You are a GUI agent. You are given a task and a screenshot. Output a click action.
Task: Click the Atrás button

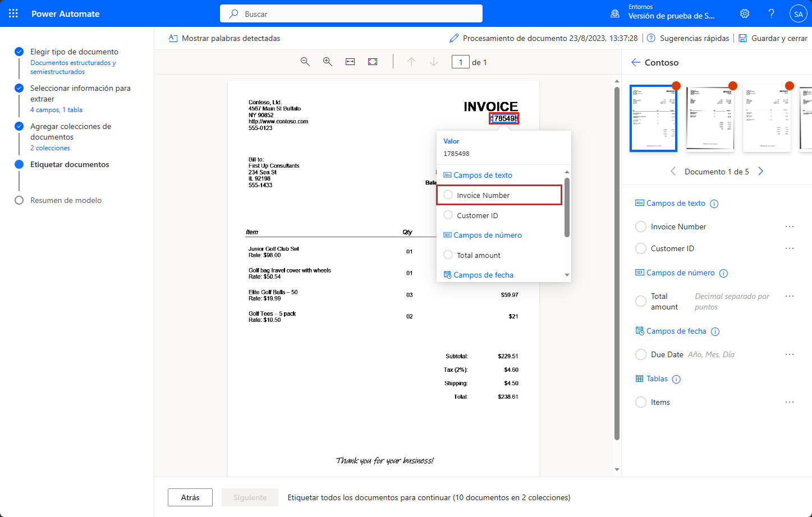click(x=190, y=497)
